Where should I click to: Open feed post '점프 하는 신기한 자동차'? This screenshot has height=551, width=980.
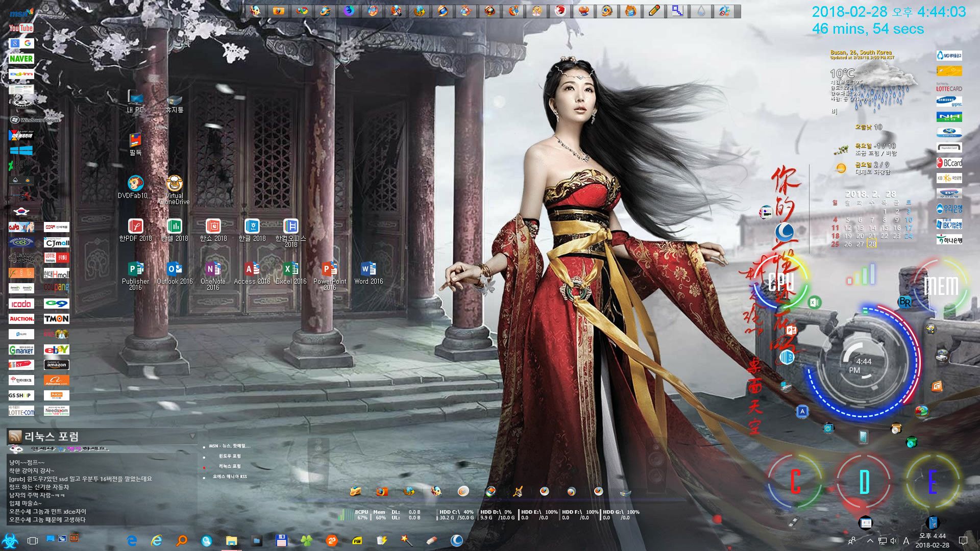click(39, 487)
